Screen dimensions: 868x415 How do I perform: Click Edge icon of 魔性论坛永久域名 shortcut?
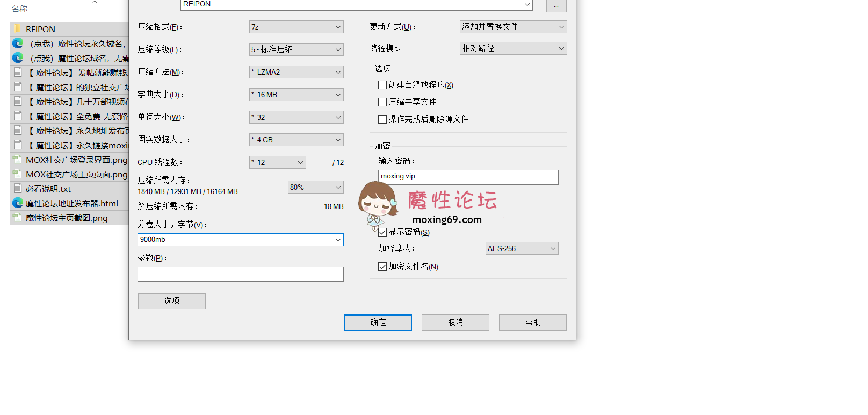18,44
